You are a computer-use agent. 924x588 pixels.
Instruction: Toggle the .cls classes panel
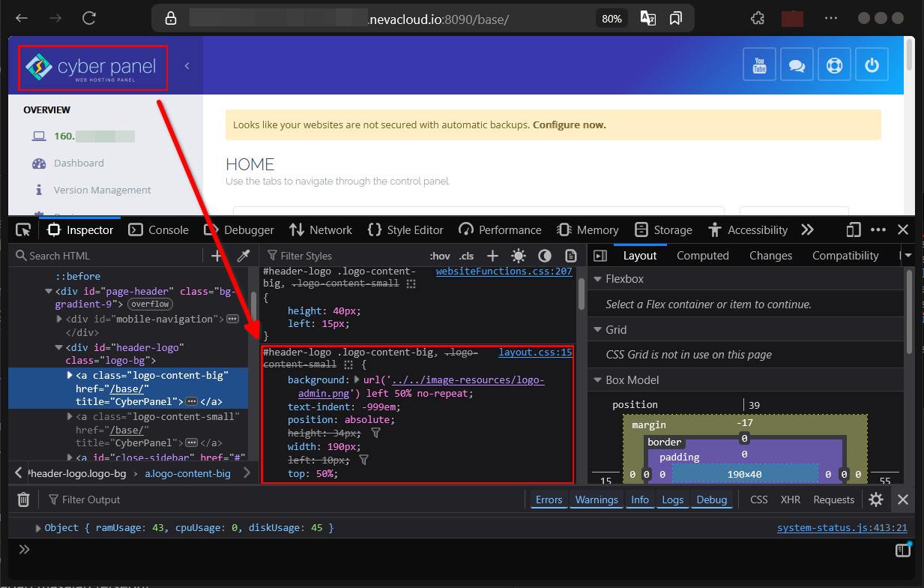(x=466, y=256)
